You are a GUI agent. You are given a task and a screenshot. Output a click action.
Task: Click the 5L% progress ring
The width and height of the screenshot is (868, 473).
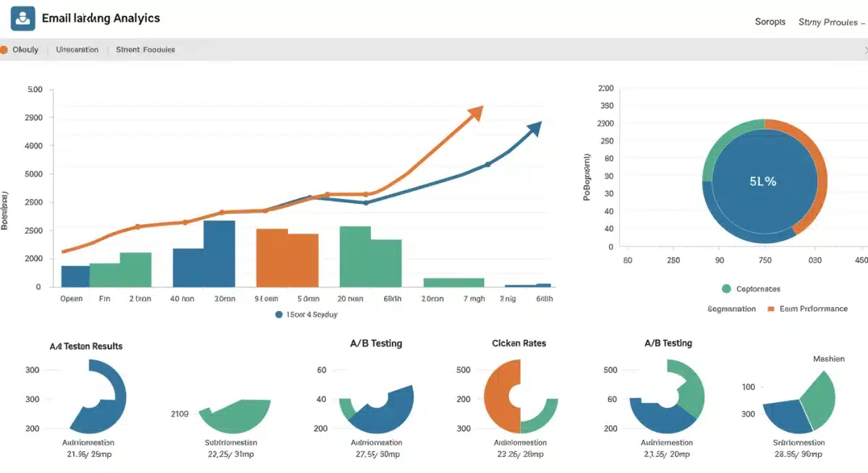(x=765, y=181)
